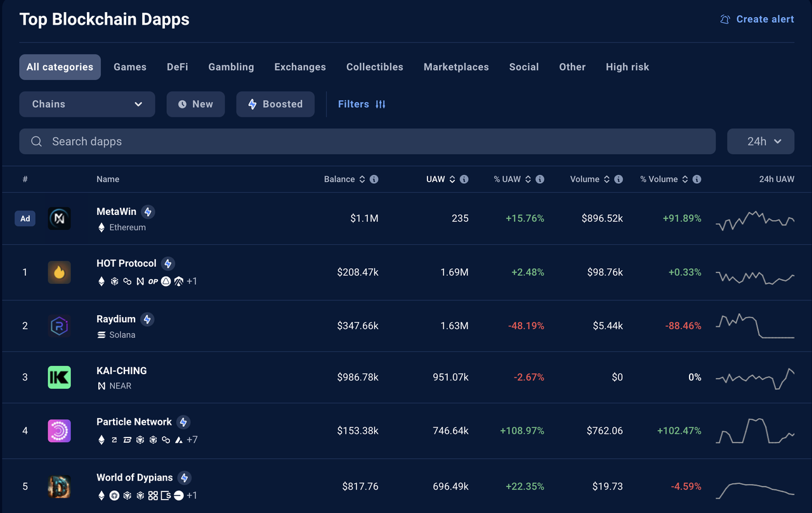Click the Balance column info icon
This screenshot has height=513, width=812.
374,179
